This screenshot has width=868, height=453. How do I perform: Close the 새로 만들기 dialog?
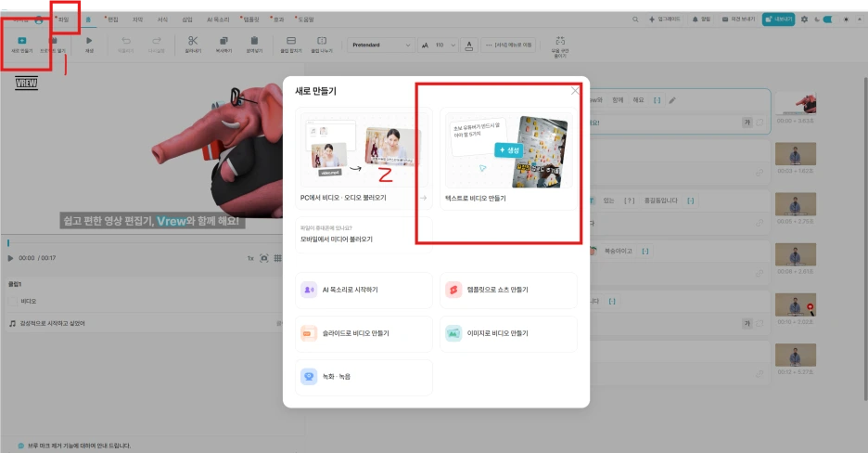click(575, 90)
